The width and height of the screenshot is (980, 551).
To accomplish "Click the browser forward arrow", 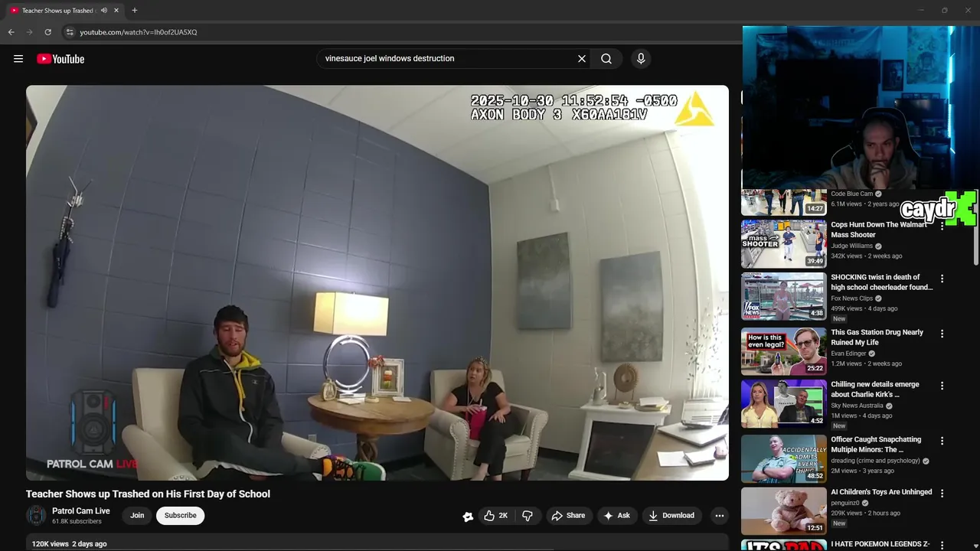I will pos(29,32).
